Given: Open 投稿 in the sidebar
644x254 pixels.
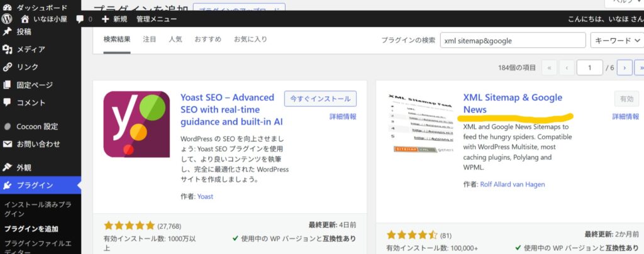Looking at the screenshot, I should tap(23, 31).
